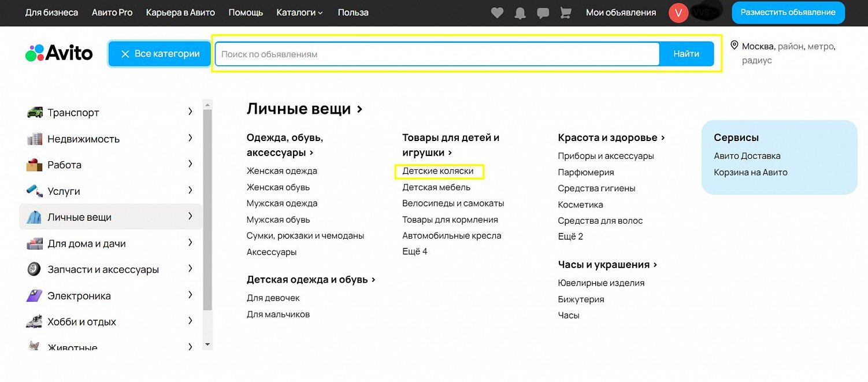Image resolution: width=868 pixels, height=382 pixels.
Task: Click the Avito logo
Action: pos(59,53)
